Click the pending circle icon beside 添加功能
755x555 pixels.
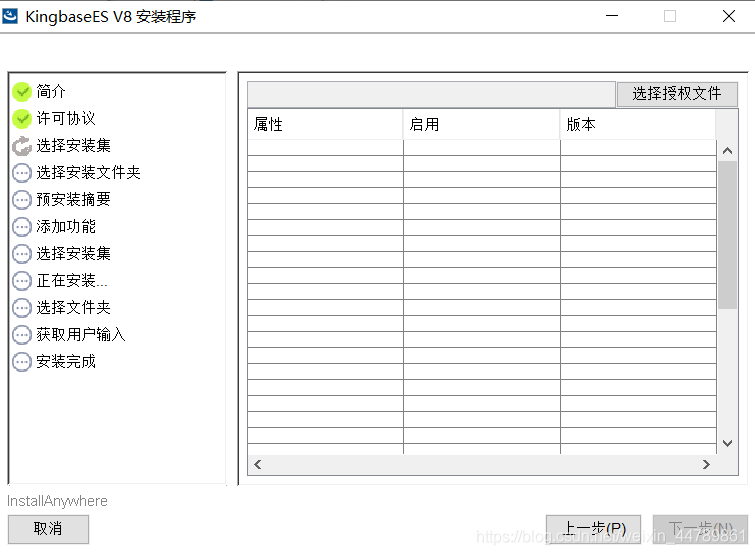(22, 227)
